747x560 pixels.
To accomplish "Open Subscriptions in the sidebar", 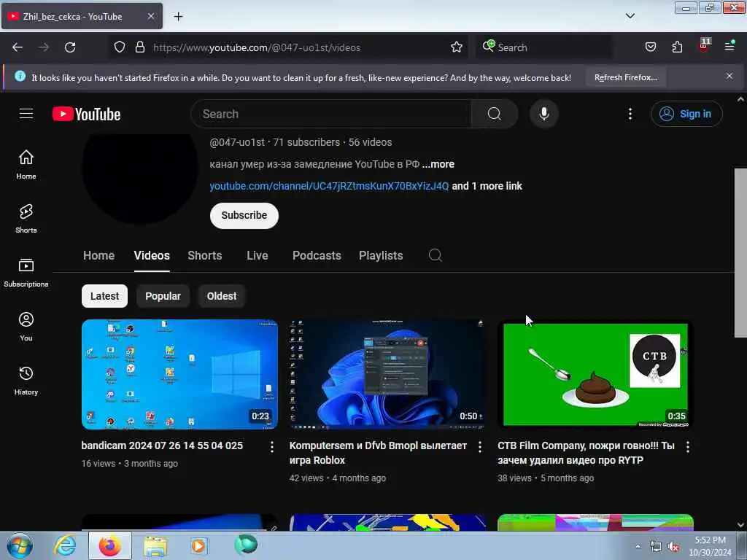I will point(26,273).
